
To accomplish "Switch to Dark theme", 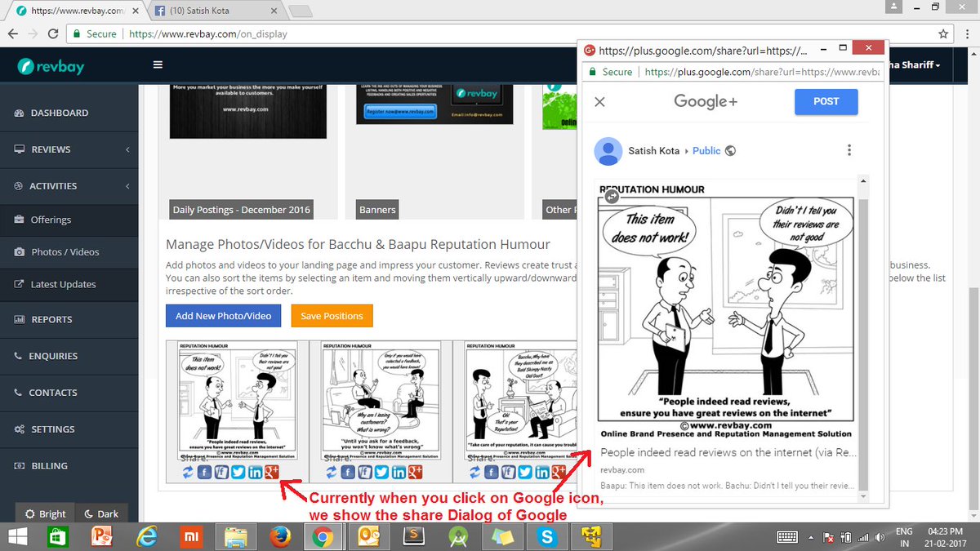I will pyautogui.click(x=101, y=513).
